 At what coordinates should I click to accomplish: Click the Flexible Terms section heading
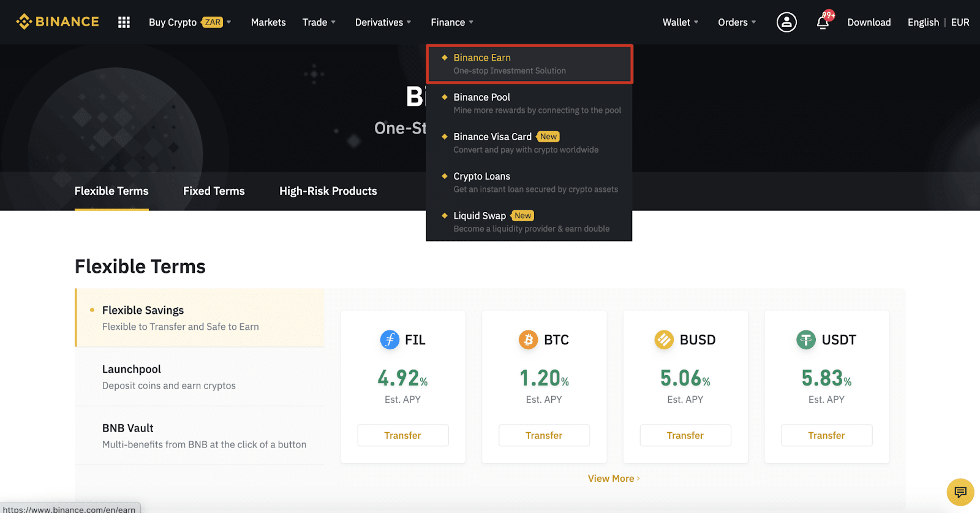(x=140, y=267)
